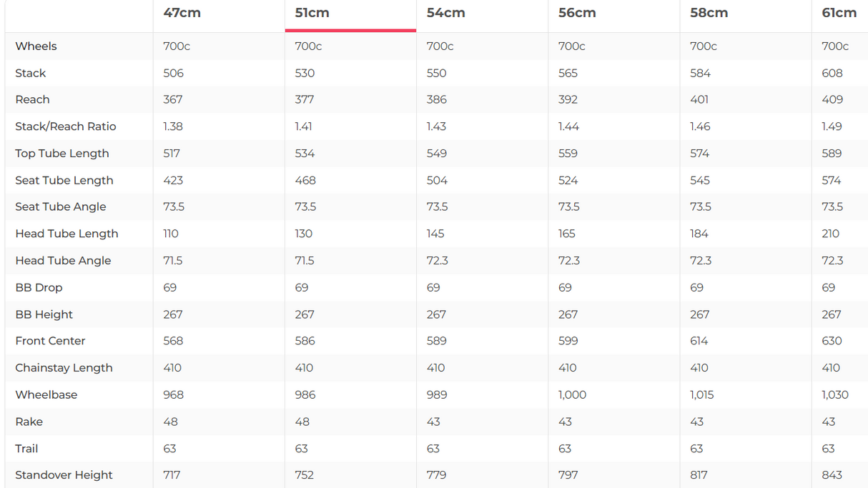
Task: Pick the 58cm size column header
Action: point(709,13)
